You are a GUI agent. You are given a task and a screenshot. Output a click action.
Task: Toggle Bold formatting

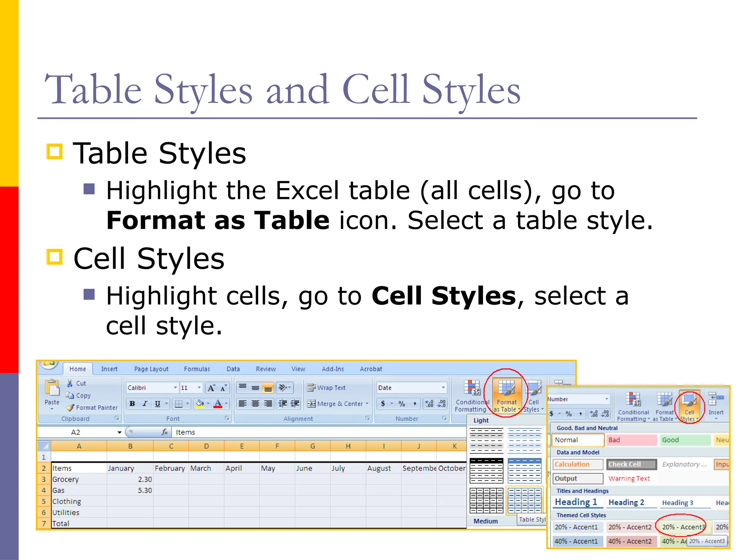pyautogui.click(x=132, y=404)
